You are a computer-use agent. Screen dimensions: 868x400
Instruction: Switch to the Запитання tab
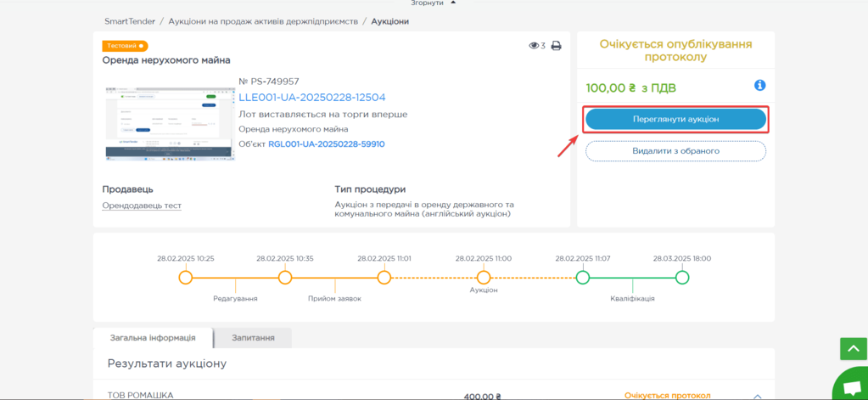click(x=253, y=337)
